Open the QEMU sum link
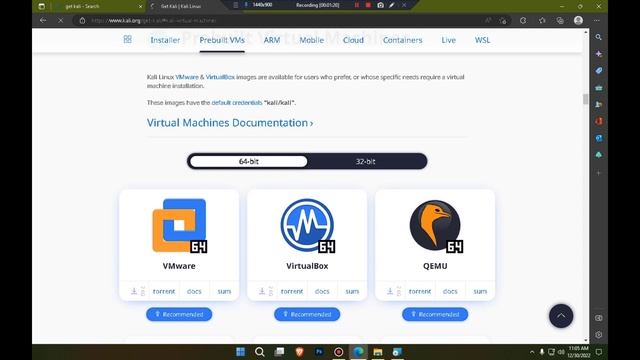The image size is (640, 360). pyautogui.click(x=480, y=291)
